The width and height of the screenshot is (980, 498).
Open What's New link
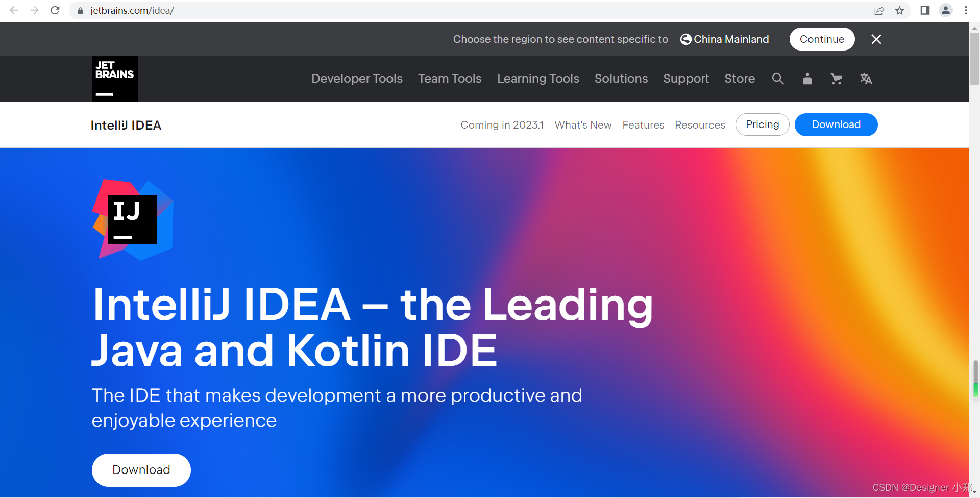pyautogui.click(x=583, y=125)
